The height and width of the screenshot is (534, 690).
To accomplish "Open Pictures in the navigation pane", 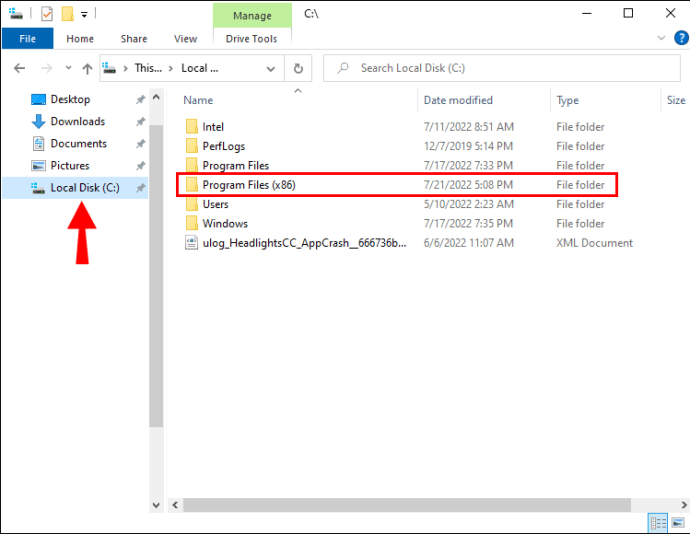I will click(x=70, y=166).
